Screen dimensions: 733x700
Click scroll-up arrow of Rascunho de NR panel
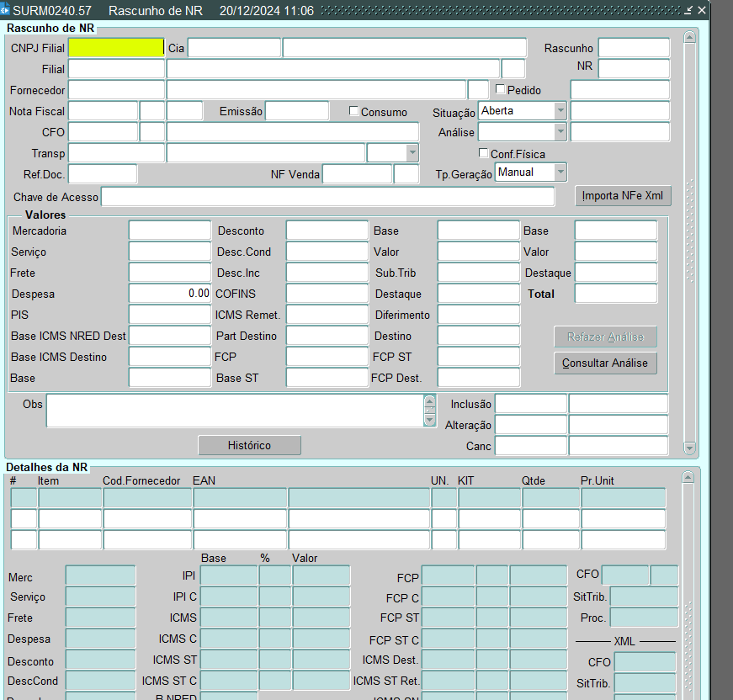[x=690, y=38]
